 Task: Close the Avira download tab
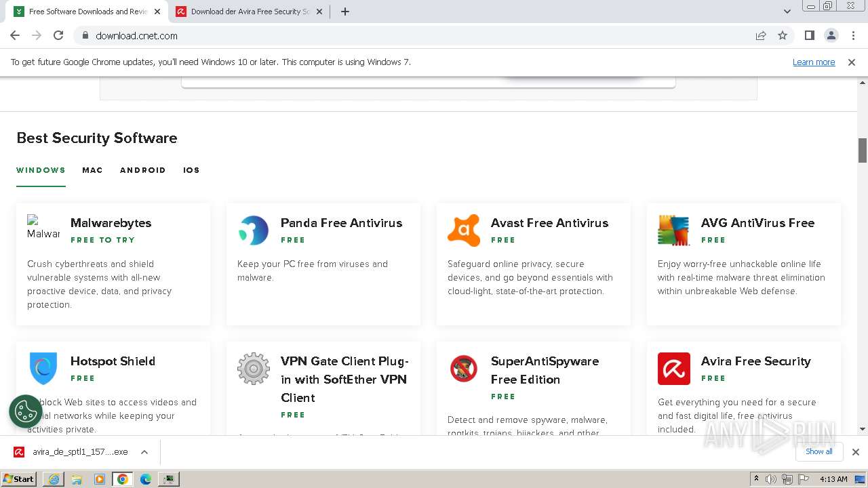click(x=319, y=12)
